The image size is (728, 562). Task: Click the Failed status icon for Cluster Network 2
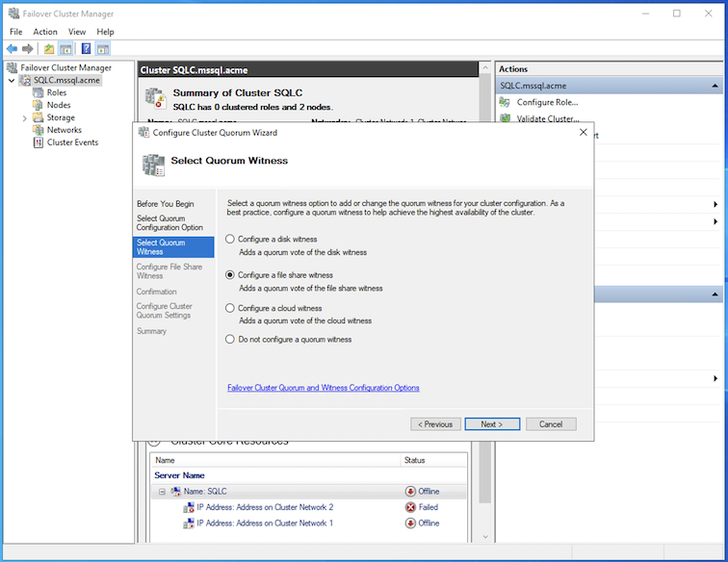pyautogui.click(x=410, y=507)
